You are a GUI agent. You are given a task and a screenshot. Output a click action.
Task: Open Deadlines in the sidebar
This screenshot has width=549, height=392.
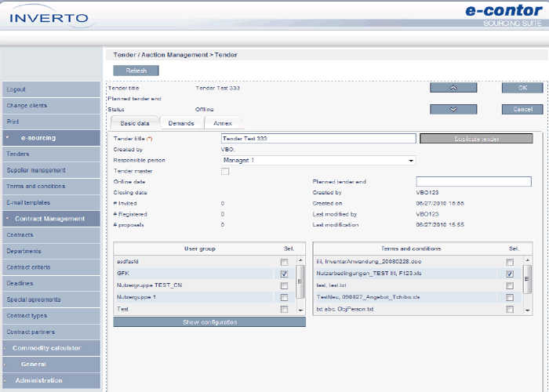pyautogui.click(x=51, y=284)
